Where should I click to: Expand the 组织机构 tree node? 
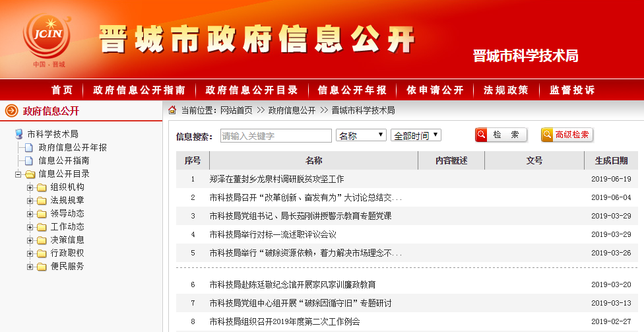point(30,187)
